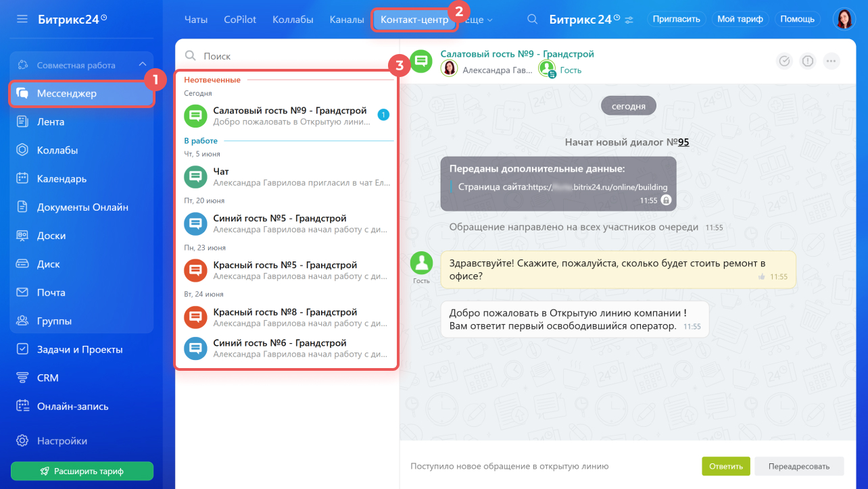Click the guest avatar beside the message
868x489 pixels.
click(422, 263)
